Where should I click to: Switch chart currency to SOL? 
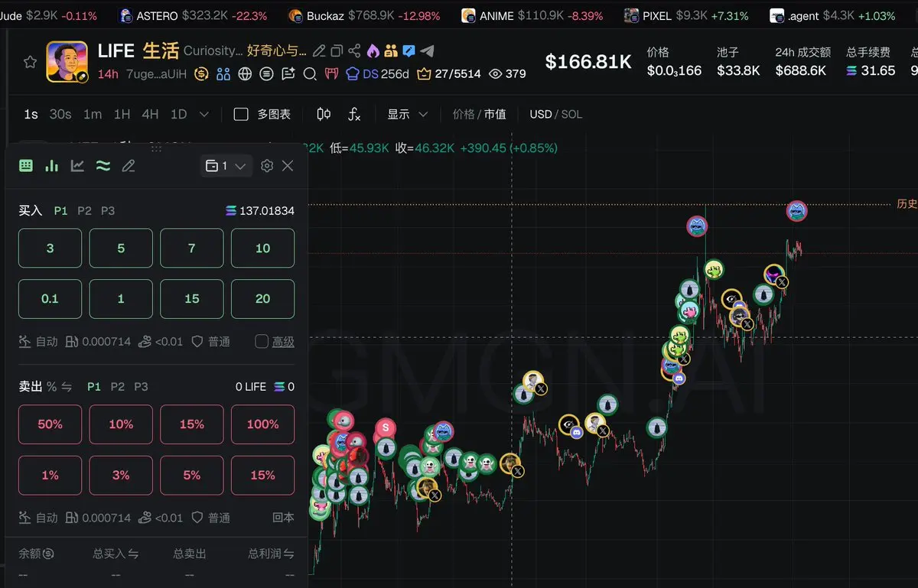point(571,114)
